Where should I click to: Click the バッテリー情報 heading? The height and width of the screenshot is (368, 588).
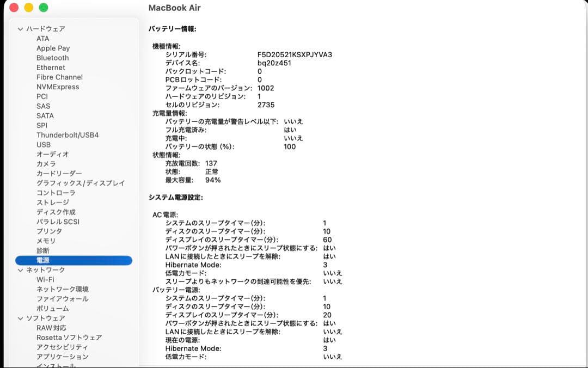pyautogui.click(x=173, y=29)
